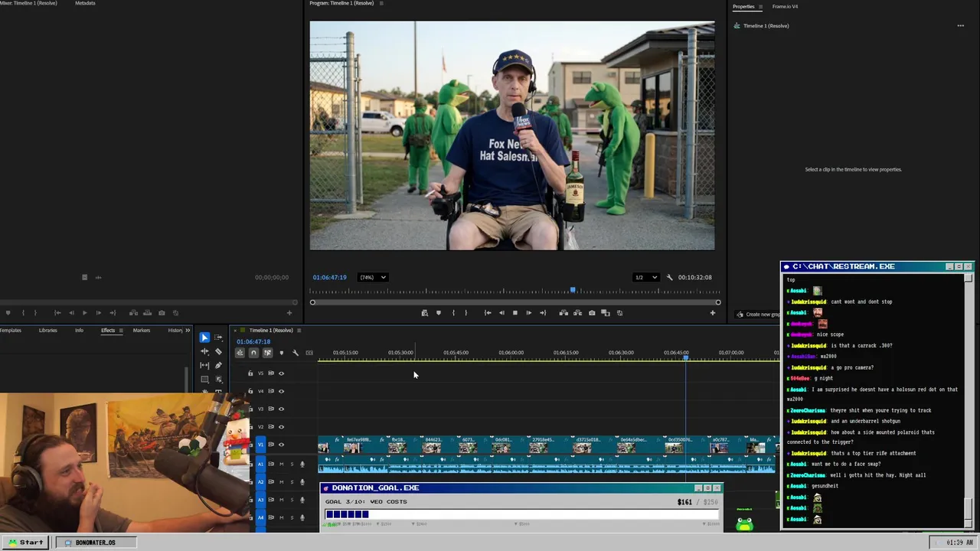Switch to the Metadata tab
This screenshot has width=980, height=551.
85,3
